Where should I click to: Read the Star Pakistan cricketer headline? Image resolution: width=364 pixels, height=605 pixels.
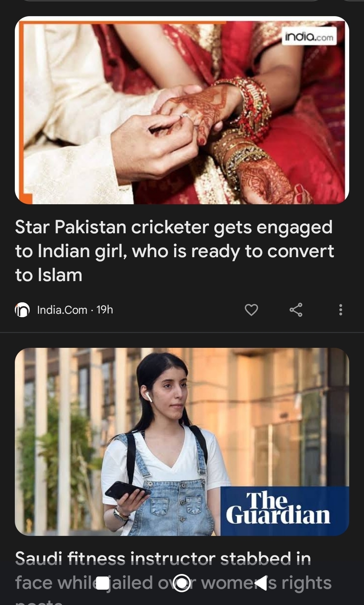(x=175, y=251)
